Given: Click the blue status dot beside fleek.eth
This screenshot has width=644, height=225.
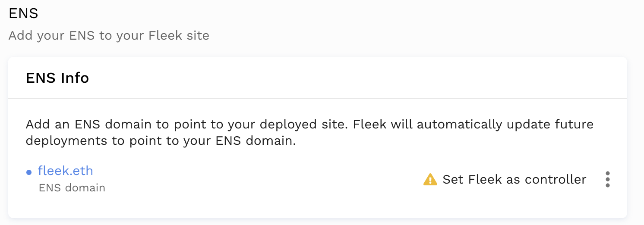Looking at the screenshot, I should 29,172.
